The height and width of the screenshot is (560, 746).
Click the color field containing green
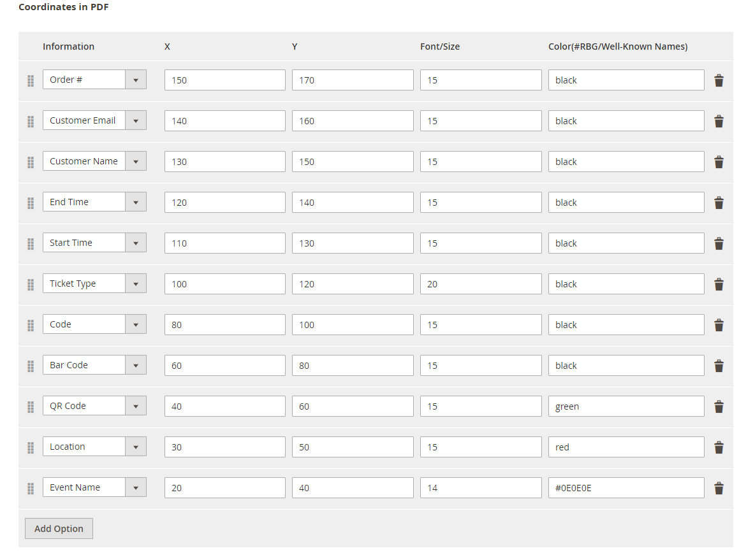(626, 406)
